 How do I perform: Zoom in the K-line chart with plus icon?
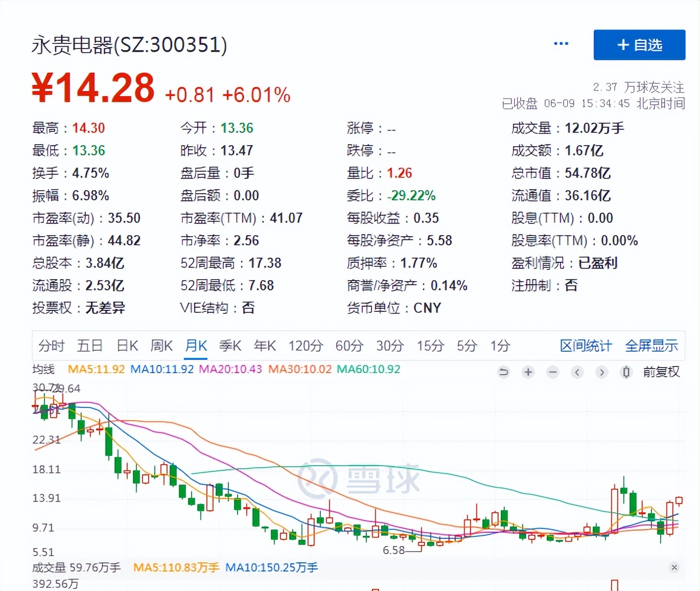(x=528, y=372)
